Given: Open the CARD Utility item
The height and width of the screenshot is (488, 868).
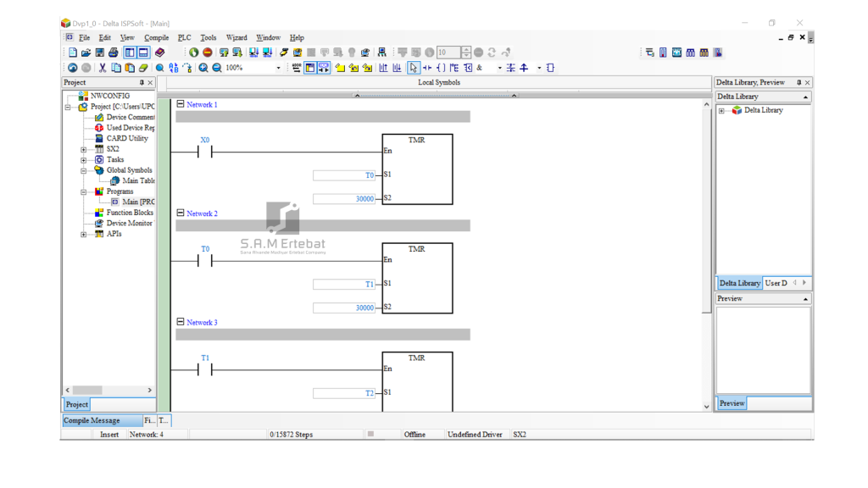Looking at the screenshot, I should click(127, 138).
